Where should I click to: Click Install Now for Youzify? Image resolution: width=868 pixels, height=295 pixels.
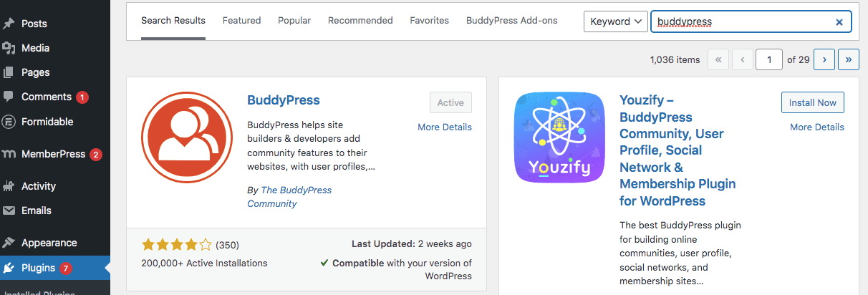tap(813, 102)
